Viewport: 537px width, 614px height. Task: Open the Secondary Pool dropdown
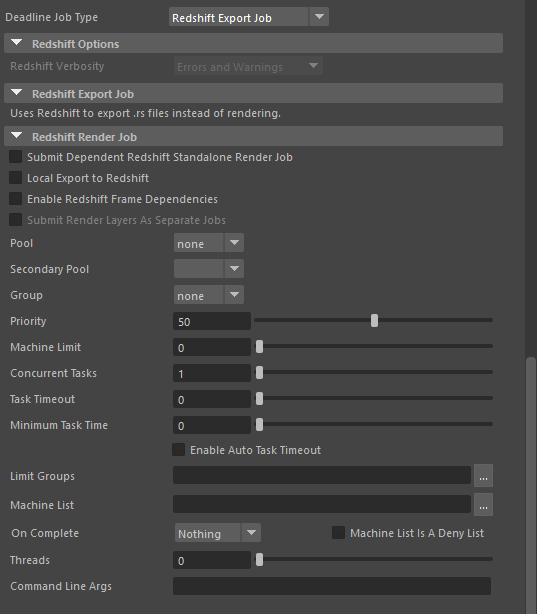pyautogui.click(x=209, y=269)
